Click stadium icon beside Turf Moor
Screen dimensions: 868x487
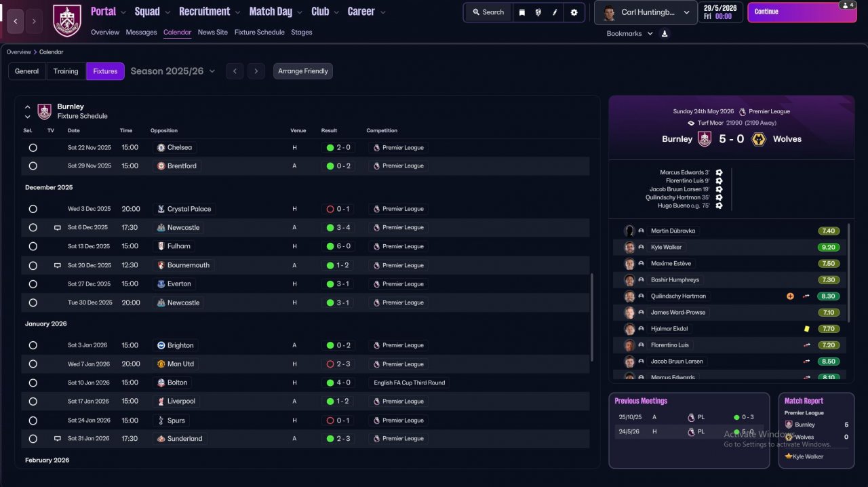point(691,123)
